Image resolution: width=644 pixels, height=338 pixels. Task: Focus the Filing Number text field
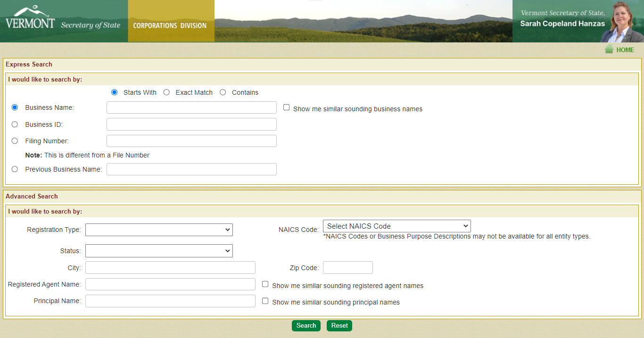click(191, 141)
